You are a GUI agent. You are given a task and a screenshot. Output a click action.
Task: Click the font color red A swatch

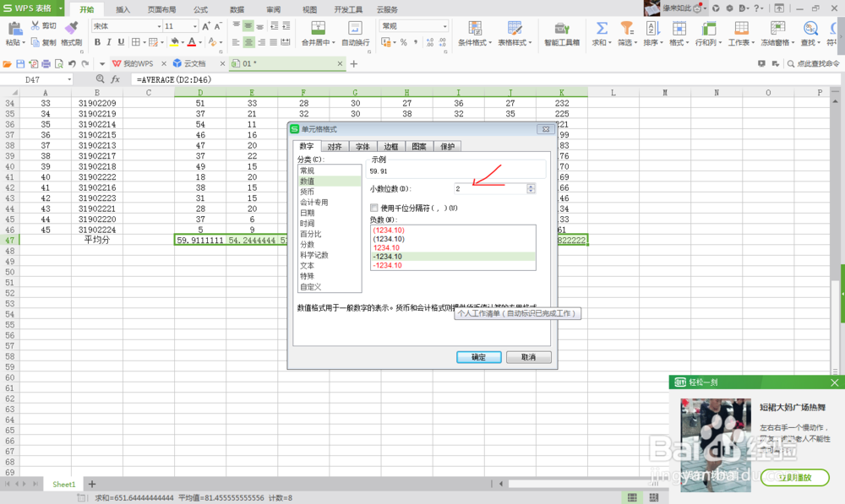pyautogui.click(x=192, y=42)
